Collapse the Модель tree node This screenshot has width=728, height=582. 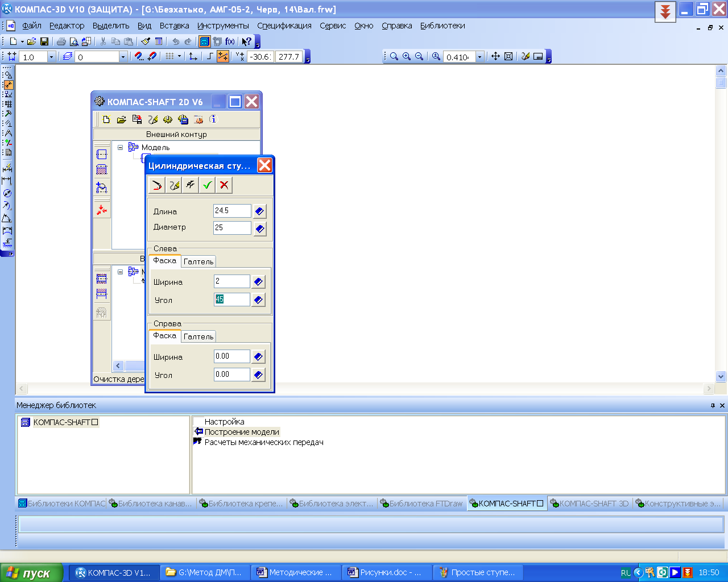point(121,147)
